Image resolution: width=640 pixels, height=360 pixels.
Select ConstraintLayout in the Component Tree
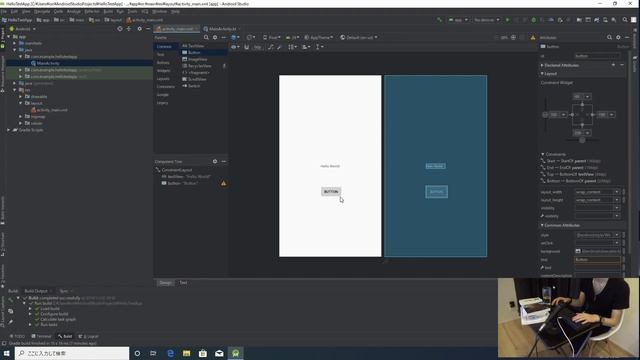(x=176, y=170)
